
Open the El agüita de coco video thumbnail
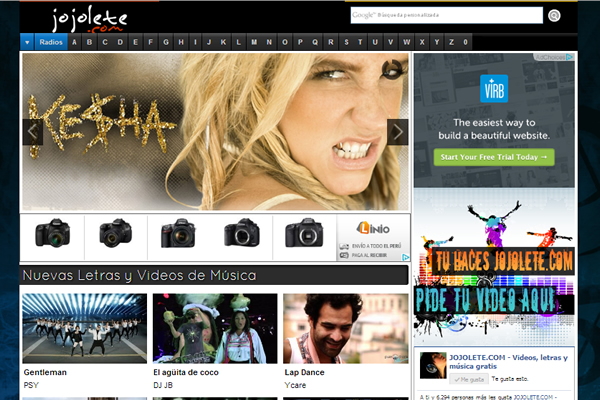(x=214, y=328)
